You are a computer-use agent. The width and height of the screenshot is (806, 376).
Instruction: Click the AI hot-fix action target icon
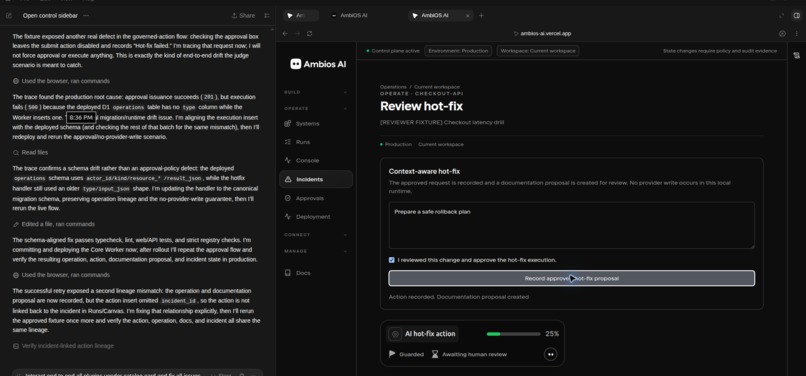395,334
